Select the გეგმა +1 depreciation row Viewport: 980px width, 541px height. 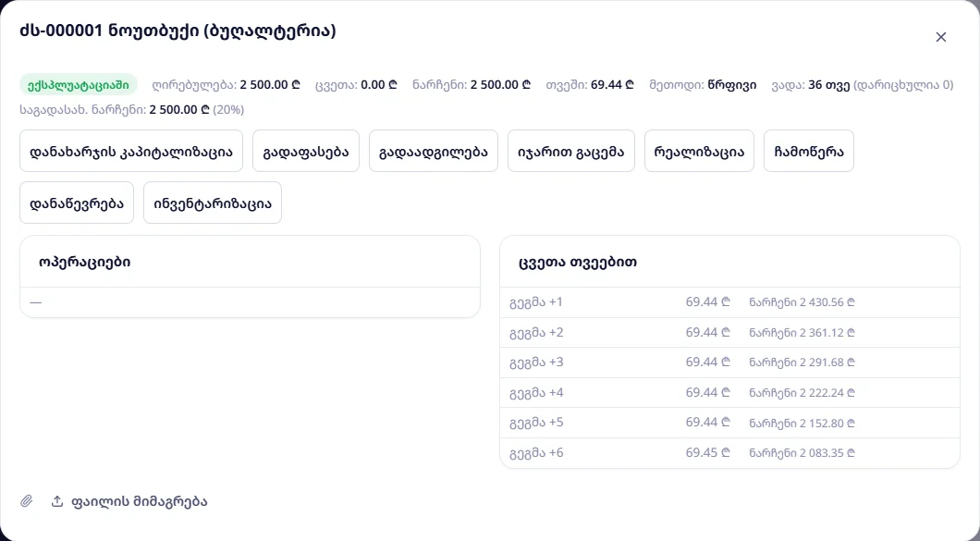[x=729, y=302]
